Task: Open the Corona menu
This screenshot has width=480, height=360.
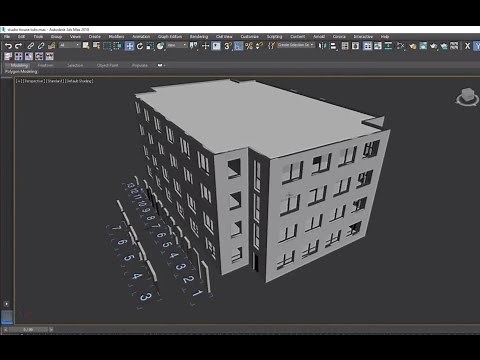Action: pyautogui.click(x=339, y=37)
